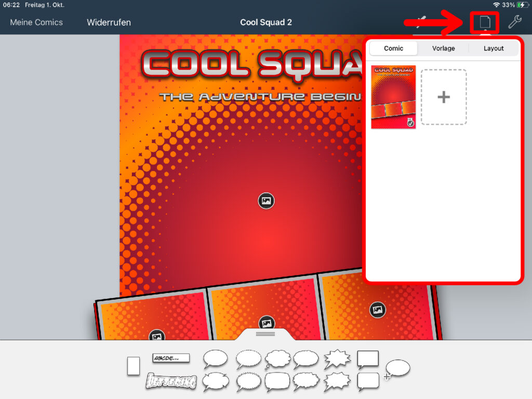Open the page icon in top toolbar
The image size is (532, 399).
click(x=484, y=22)
